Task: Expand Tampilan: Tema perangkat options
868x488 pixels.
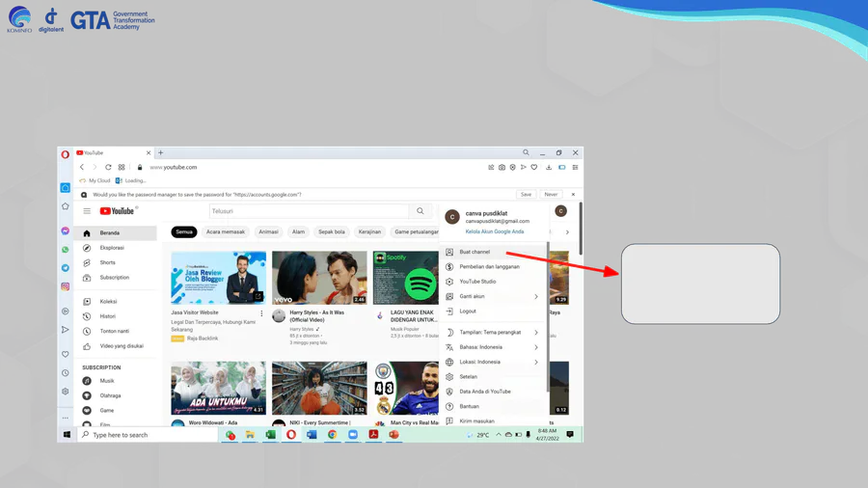Action: [x=536, y=332]
